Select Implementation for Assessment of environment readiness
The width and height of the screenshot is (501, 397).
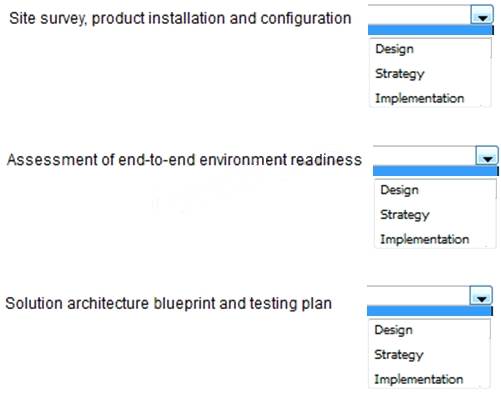425,239
